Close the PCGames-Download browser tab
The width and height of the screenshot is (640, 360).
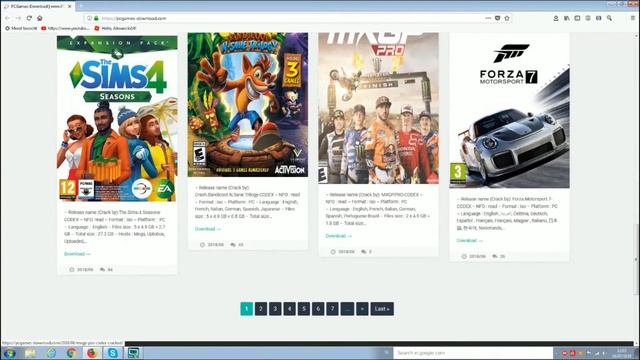[70, 7]
